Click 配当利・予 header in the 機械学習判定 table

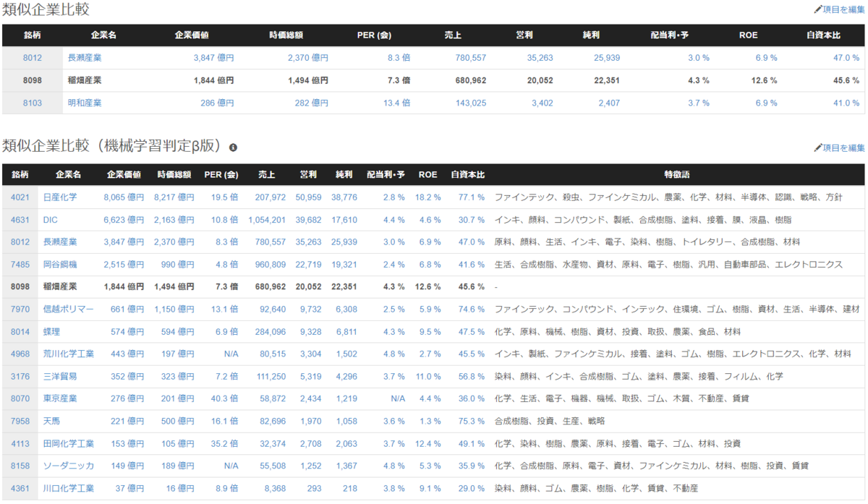pyautogui.click(x=386, y=174)
